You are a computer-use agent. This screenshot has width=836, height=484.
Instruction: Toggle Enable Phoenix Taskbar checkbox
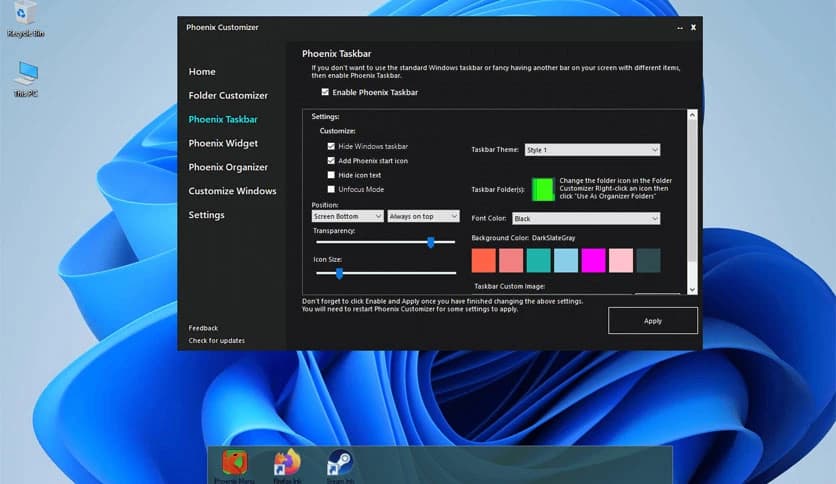(325, 92)
